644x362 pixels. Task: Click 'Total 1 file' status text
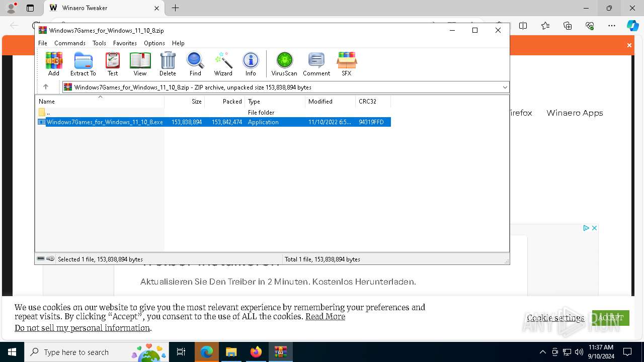[x=323, y=259]
